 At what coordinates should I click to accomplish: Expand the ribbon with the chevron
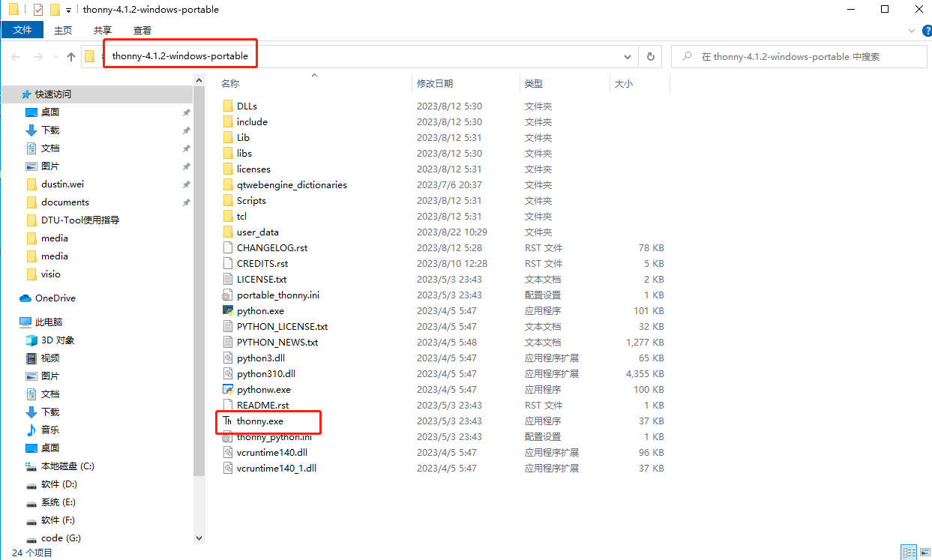point(911,30)
